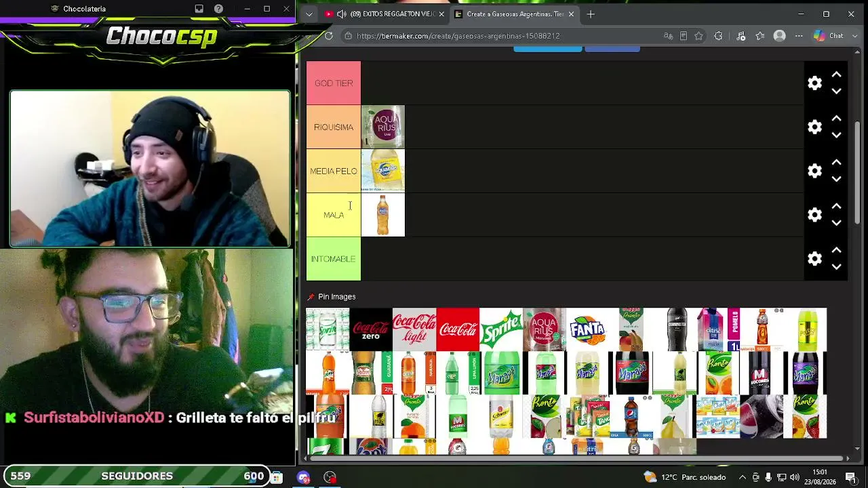Select Aquarius image in RIQUISIMA tier
The width and height of the screenshot is (868, 488).
(x=383, y=127)
